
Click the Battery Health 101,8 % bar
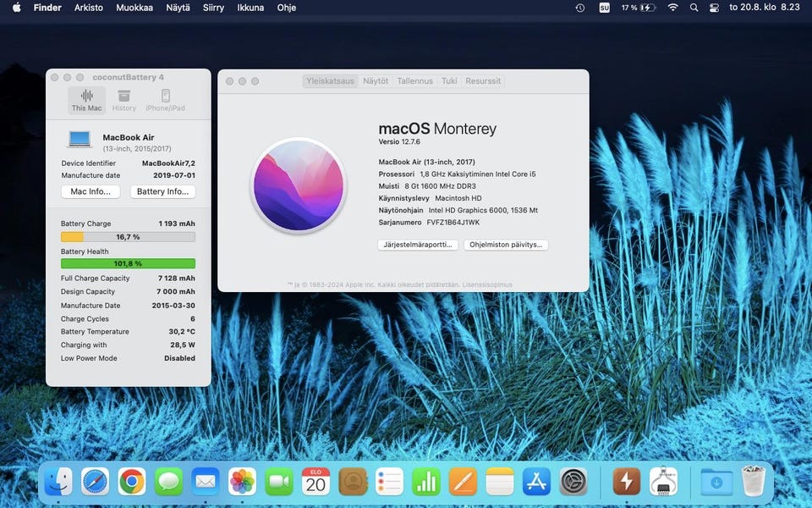tap(128, 263)
